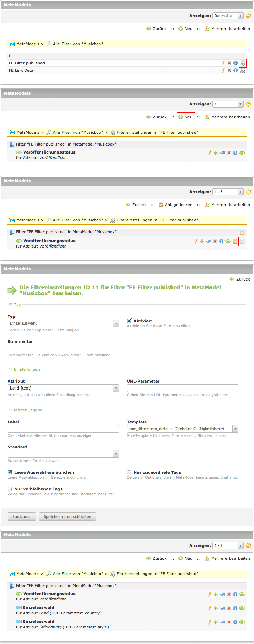Disable Leere Auswahl ermöglichen option
The width and height of the screenshot is (254, 644).
tap(10, 472)
